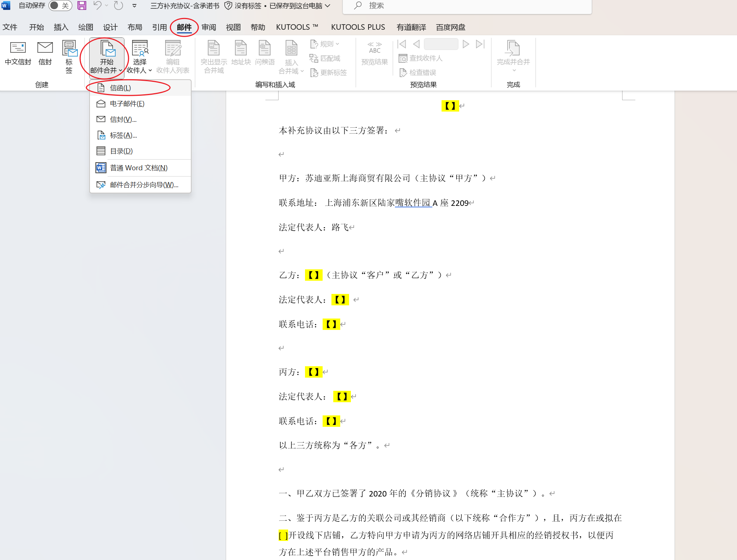737x560 pixels.
Task: Create a 中文信封 Chinese envelope
Action: 18,54
